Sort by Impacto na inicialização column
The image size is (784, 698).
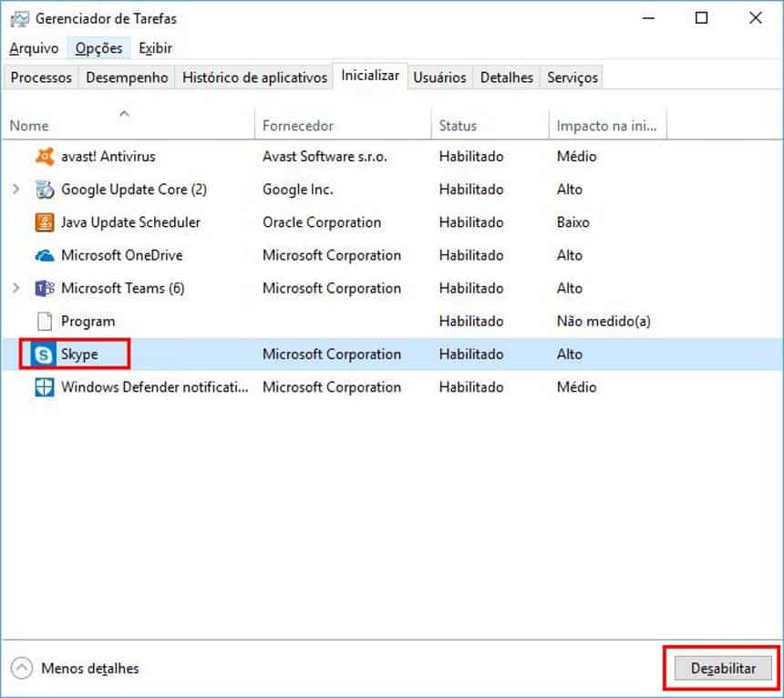point(606,126)
